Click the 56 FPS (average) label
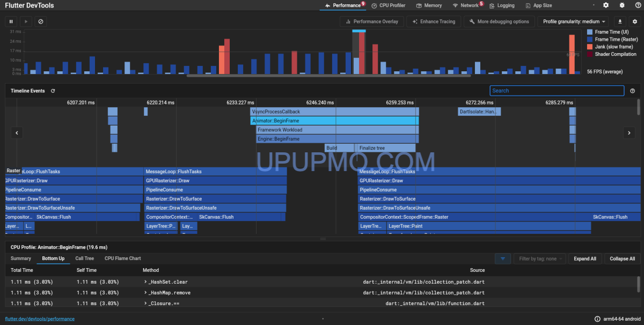This screenshot has height=325, width=644. [x=604, y=71]
